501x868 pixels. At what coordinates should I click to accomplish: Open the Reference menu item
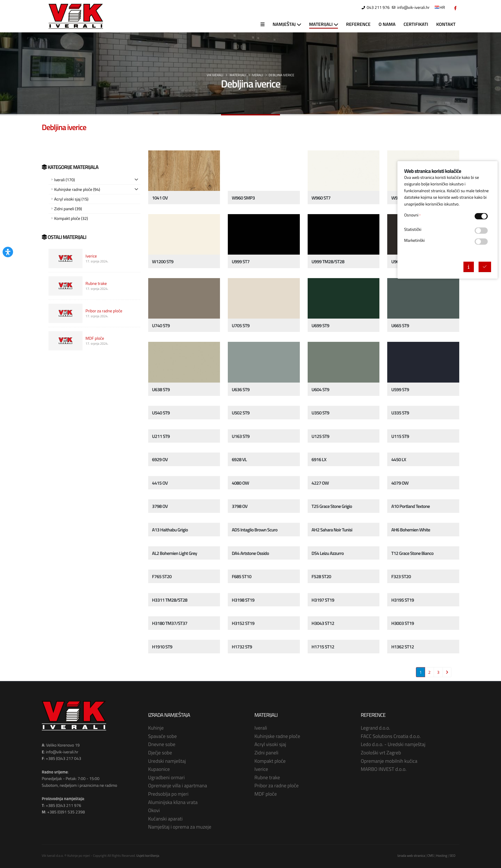358,25
